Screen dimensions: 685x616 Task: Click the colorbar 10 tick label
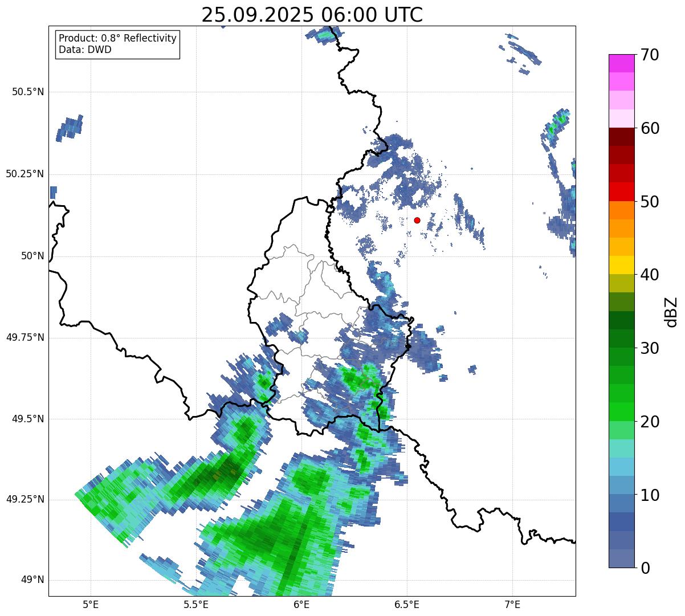click(x=650, y=495)
